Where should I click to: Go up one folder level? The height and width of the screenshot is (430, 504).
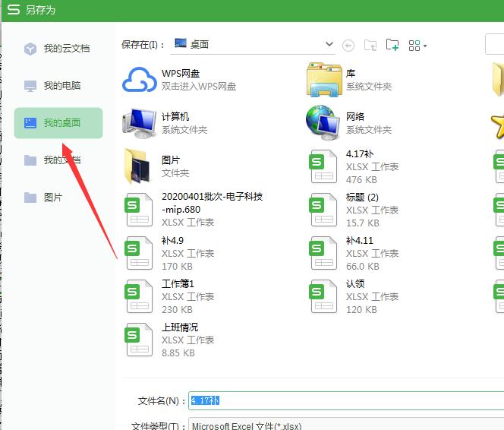click(x=370, y=46)
